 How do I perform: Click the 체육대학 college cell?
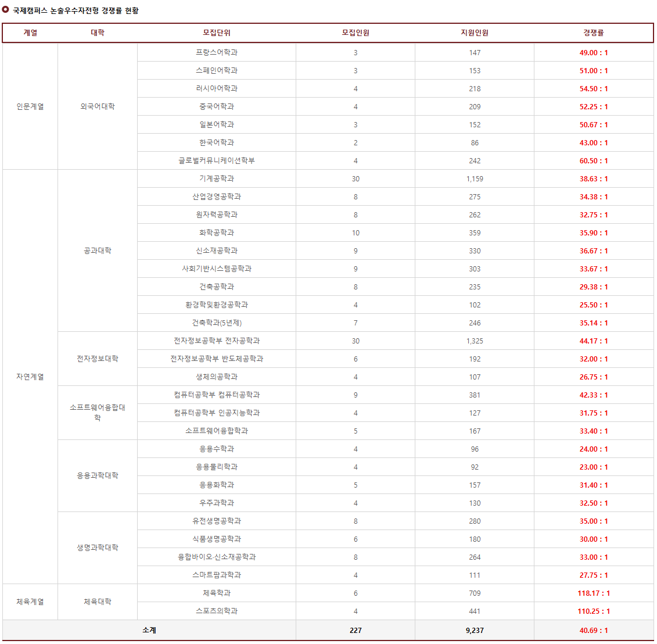[x=98, y=602]
